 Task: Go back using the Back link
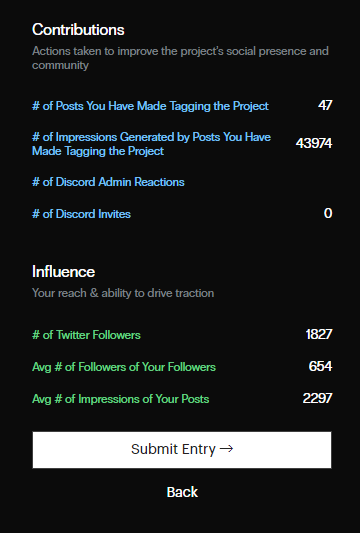point(182,492)
